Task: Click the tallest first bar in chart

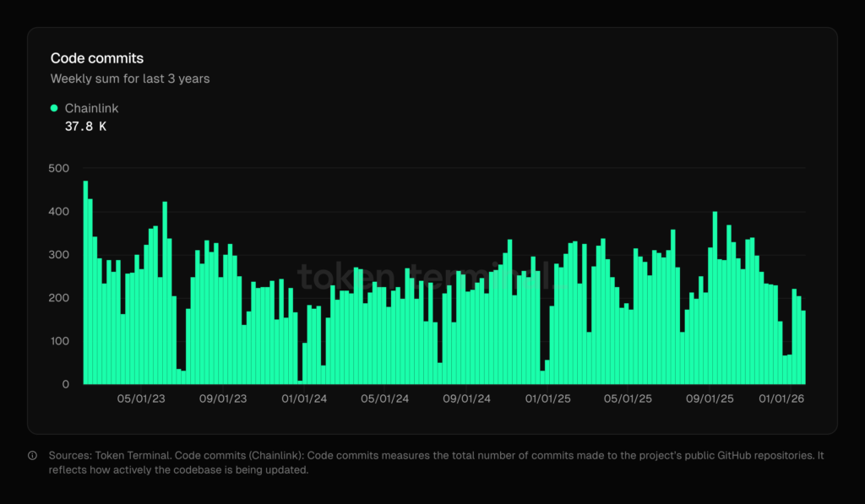Action: 85,283
